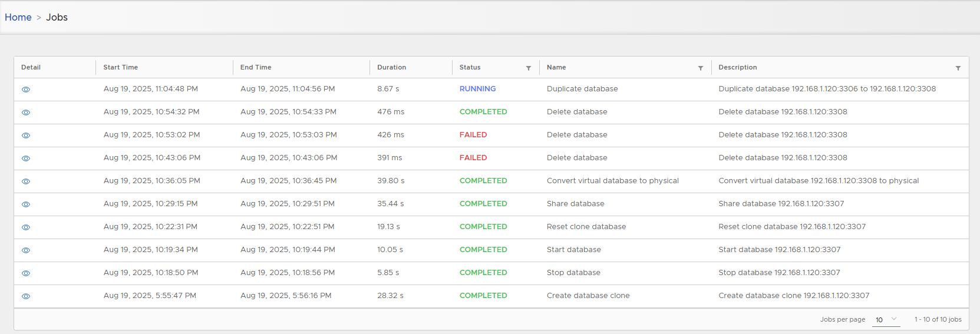View details of the Share database job
The image size is (980, 334).
point(26,204)
